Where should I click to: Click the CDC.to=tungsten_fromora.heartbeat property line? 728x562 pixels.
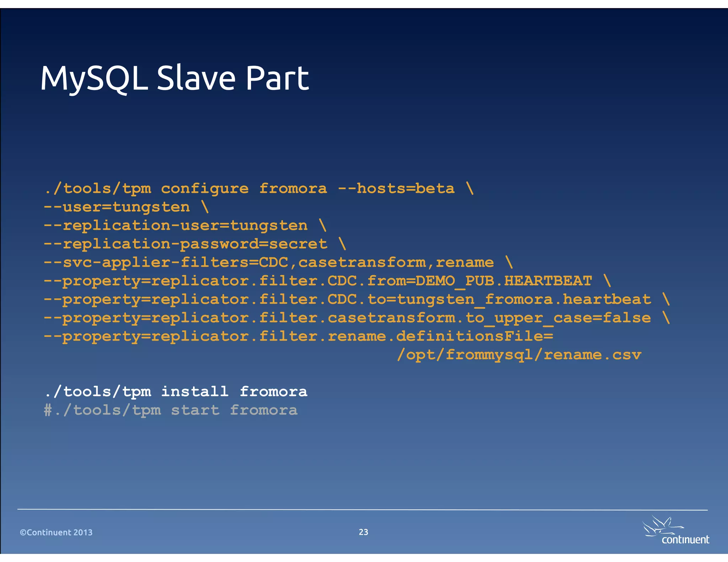pos(357,299)
